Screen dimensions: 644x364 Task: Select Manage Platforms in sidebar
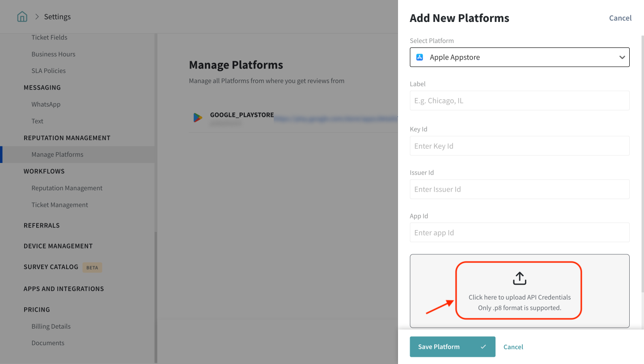[x=57, y=154]
